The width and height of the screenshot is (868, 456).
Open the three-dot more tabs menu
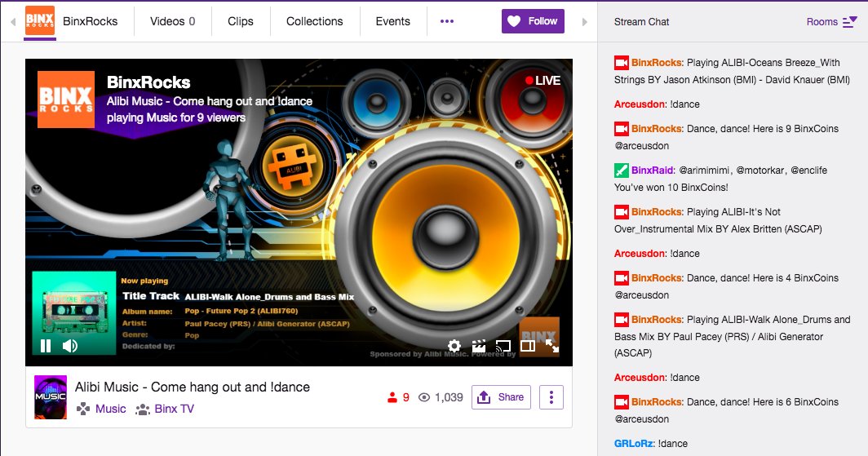click(447, 21)
